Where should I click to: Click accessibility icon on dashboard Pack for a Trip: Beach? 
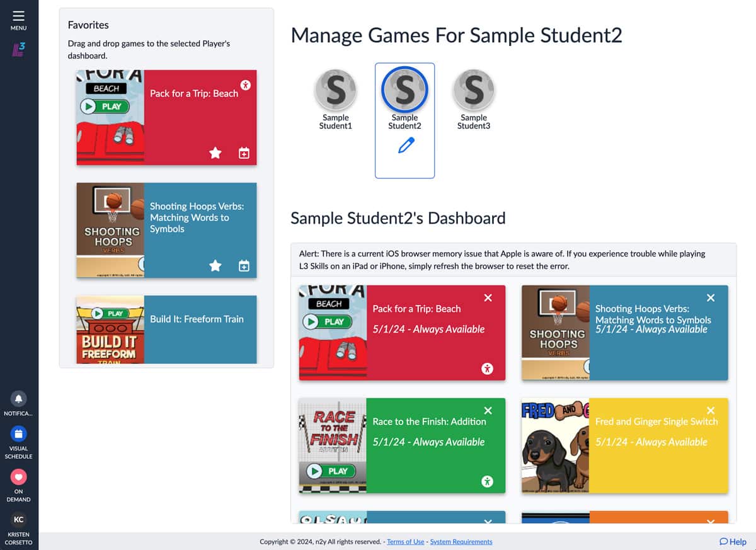[487, 369]
